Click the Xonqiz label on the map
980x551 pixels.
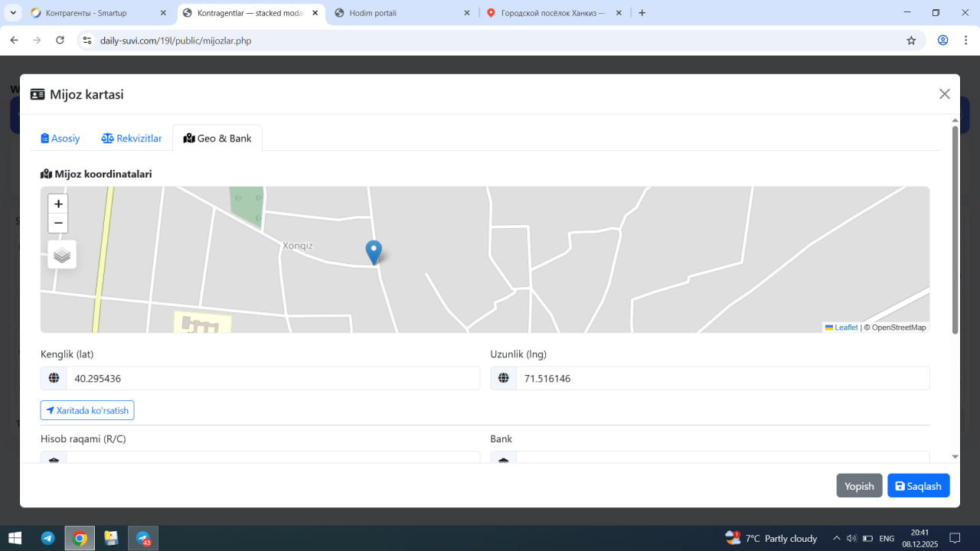298,246
